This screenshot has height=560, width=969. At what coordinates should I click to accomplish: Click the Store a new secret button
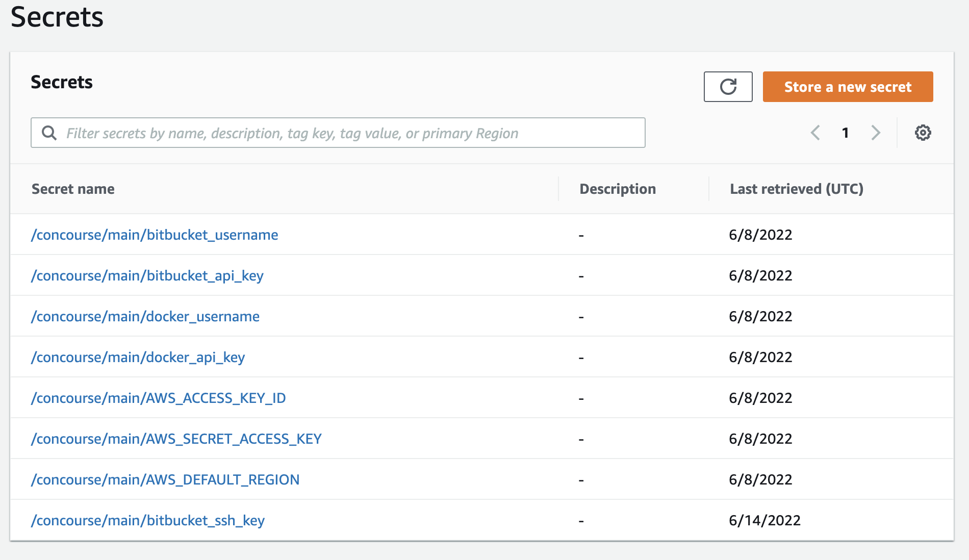pyautogui.click(x=848, y=87)
